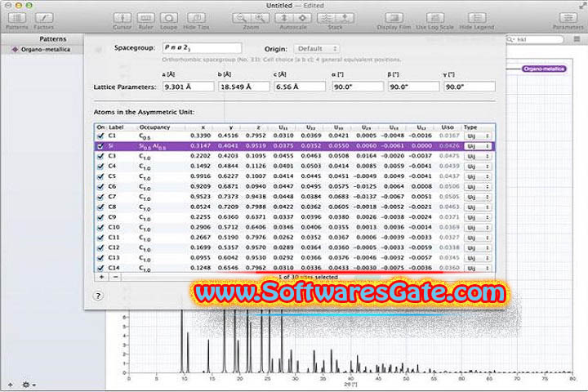Open the Factors toolbar button
This screenshot has height=392, width=588.
click(x=44, y=18)
